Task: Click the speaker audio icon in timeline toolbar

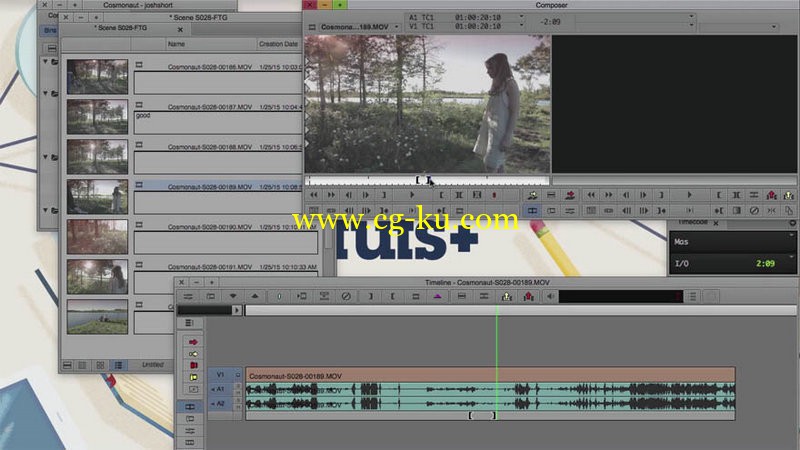Action: point(551,296)
